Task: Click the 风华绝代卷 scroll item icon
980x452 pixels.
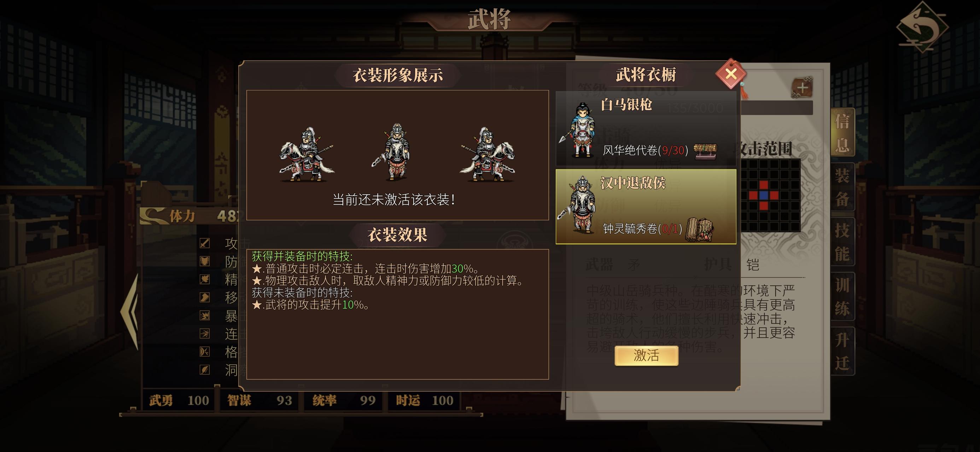Action: pyautogui.click(x=705, y=151)
